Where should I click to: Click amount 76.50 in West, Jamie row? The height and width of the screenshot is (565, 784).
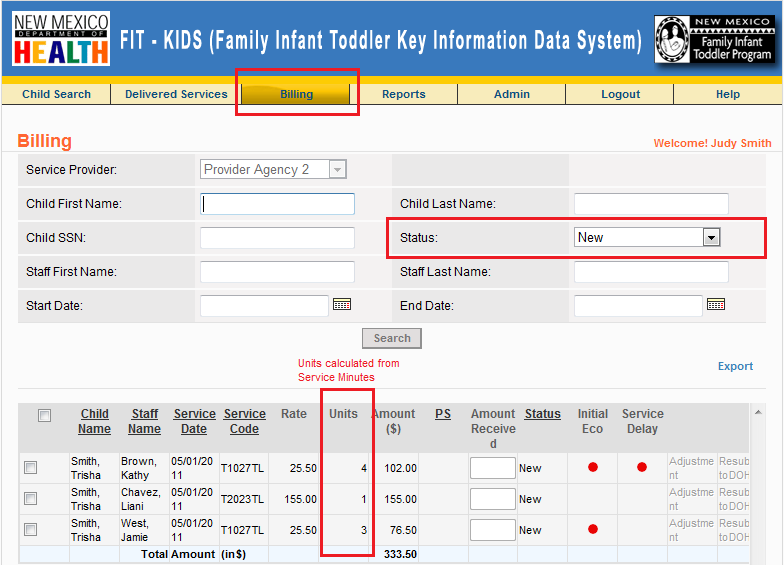coord(403,530)
